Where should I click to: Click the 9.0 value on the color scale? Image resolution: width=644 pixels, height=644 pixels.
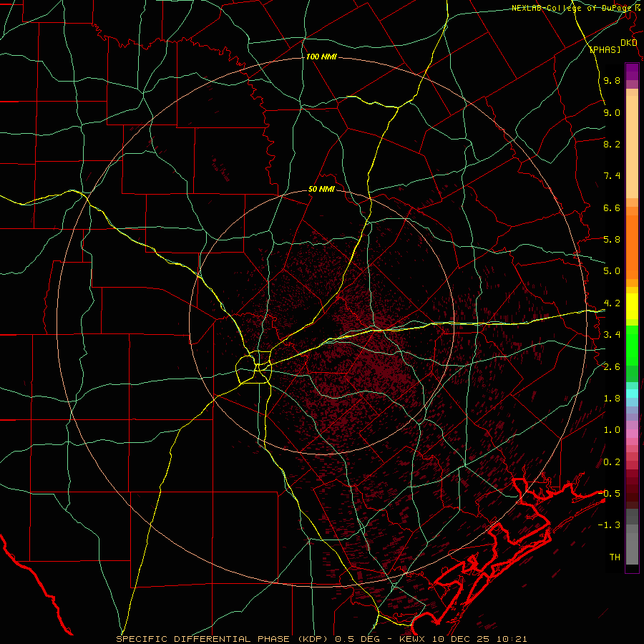tap(612, 112)
